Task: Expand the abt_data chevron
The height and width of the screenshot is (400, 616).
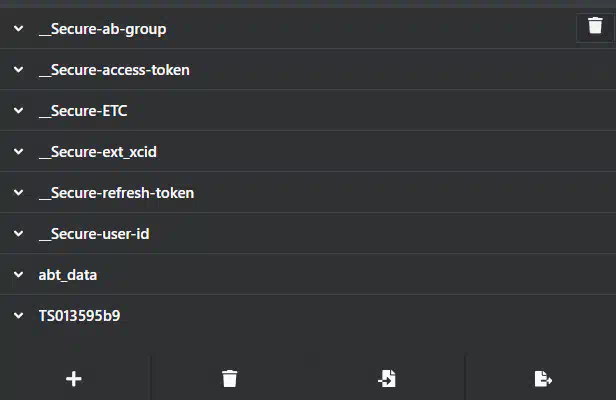Action: click(18, 275)
